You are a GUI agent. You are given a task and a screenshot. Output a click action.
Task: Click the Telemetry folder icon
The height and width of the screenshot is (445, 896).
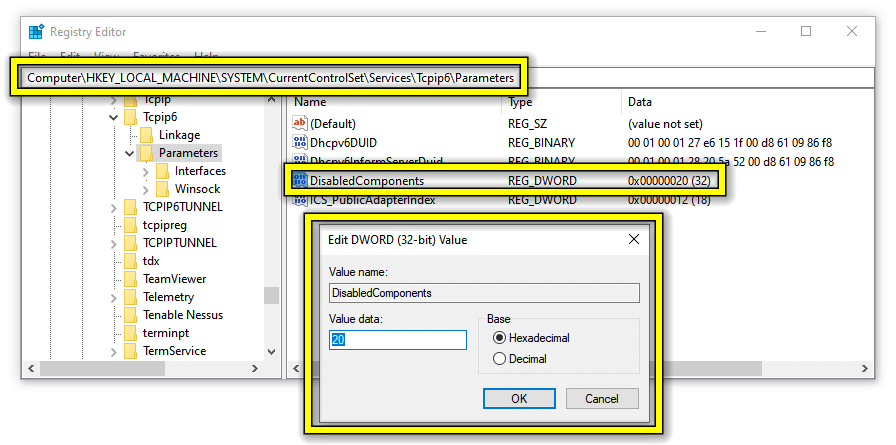coord(131,297)
